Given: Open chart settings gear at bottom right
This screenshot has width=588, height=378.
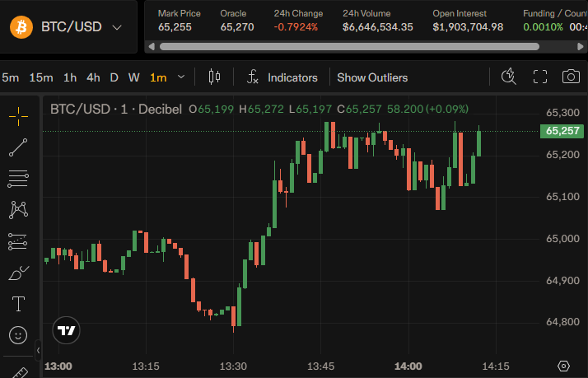Looking at the screenshot, I should [x=563, y=366].
